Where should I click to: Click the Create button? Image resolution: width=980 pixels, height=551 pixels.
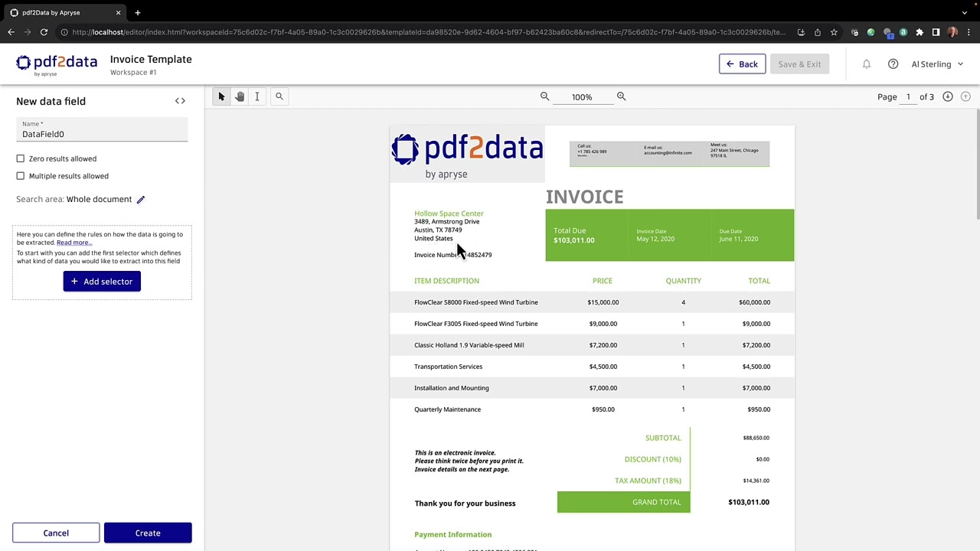148,533
